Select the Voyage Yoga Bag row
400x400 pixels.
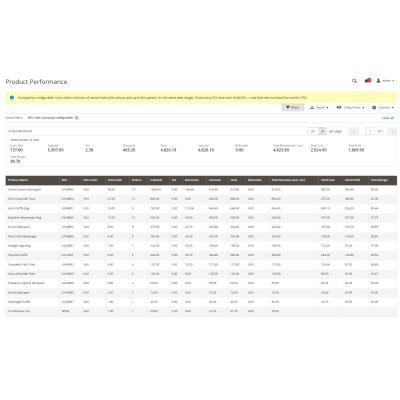point(201,245)
